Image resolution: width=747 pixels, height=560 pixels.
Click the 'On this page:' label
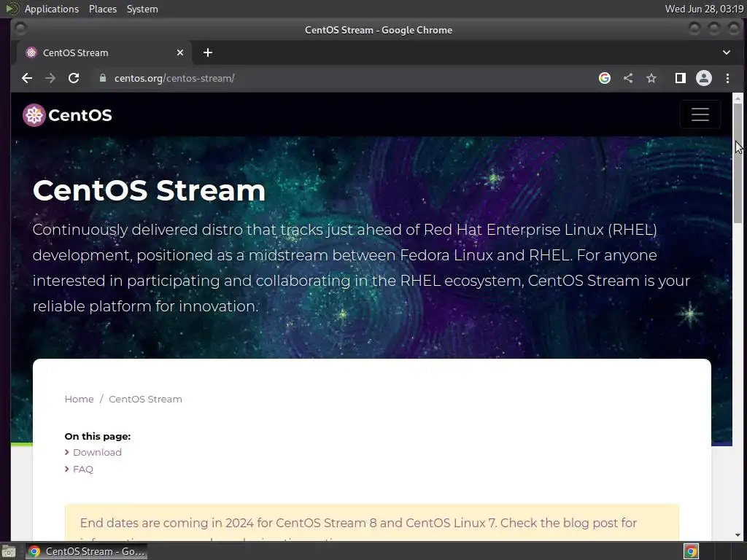pyautogui.click(x=98, y=436)
